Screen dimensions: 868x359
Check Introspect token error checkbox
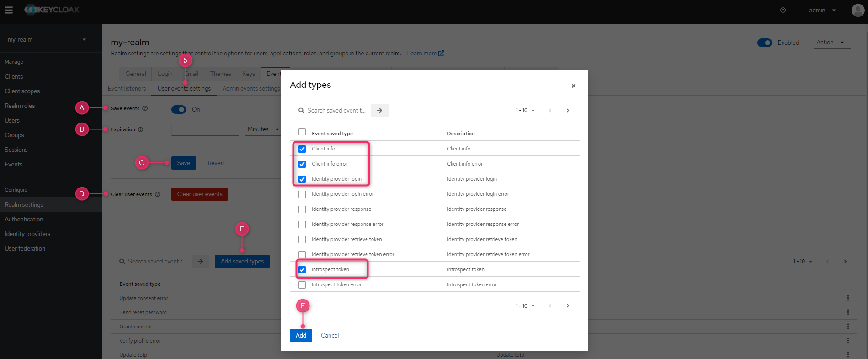point(302,285)
